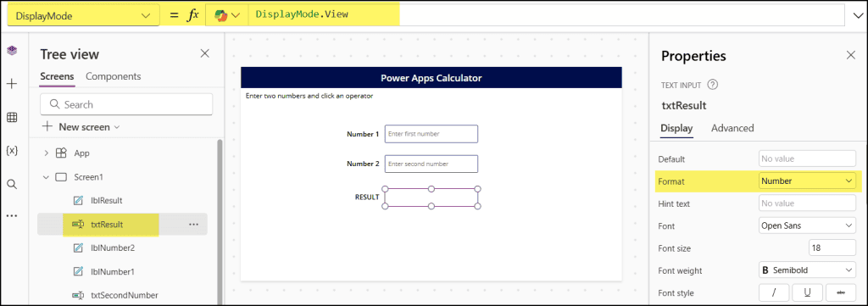Click the lblResult label icon
Screen dimensions: 868x306
79,200
